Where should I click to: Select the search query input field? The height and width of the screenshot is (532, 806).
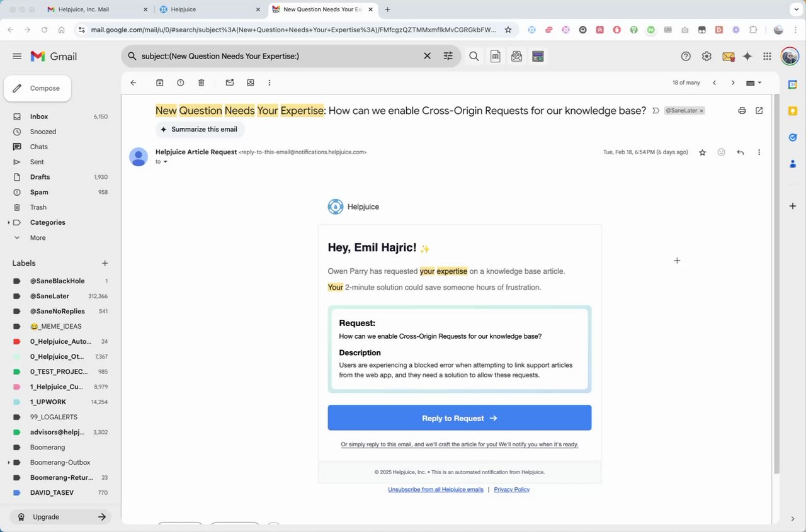[279, 56]
